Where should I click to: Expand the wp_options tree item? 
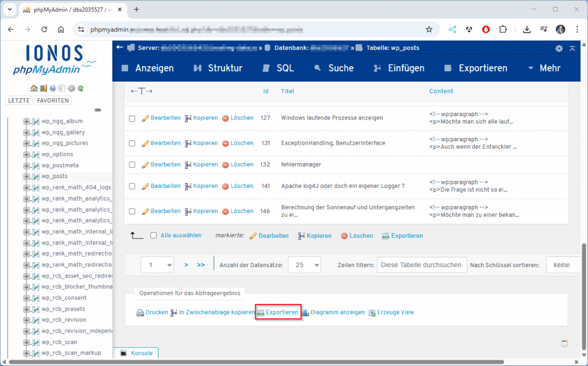coord(26,154)
